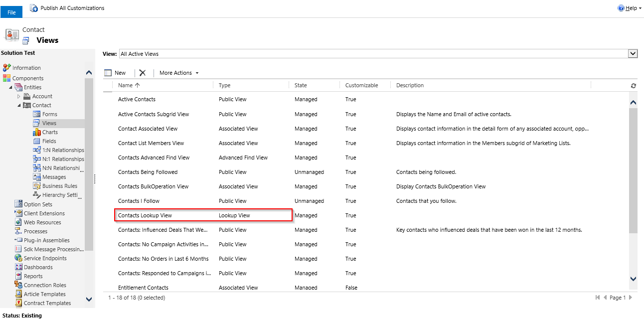Select Fields under Contact

49,141
